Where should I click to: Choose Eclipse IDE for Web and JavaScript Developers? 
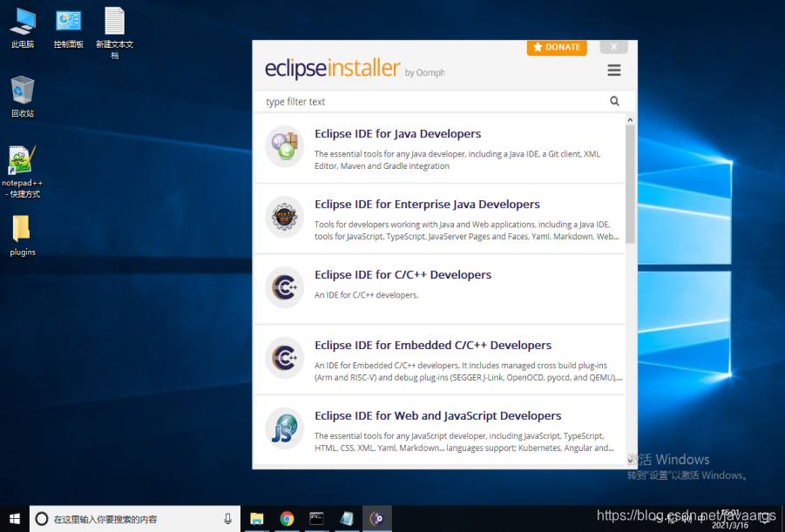(x=438, y=416)
